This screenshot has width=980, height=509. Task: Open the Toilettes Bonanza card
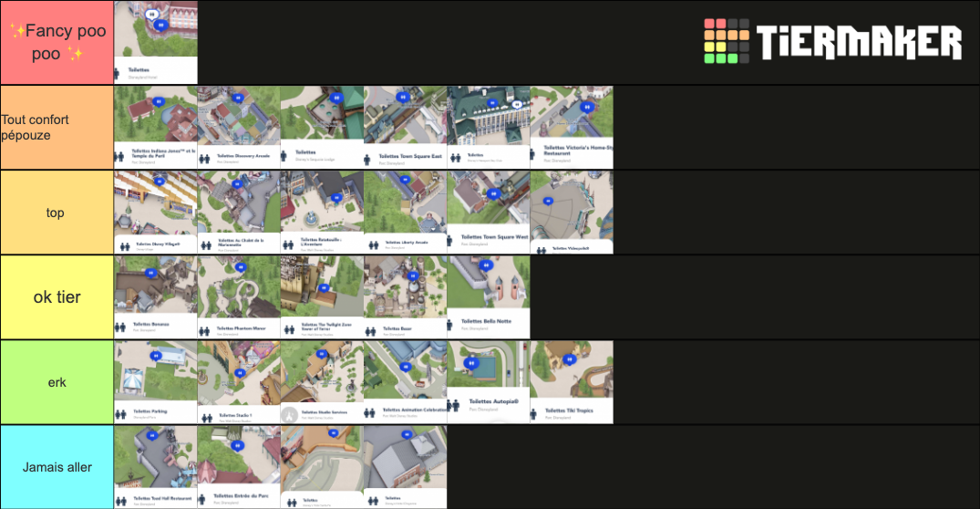[156, 297]
